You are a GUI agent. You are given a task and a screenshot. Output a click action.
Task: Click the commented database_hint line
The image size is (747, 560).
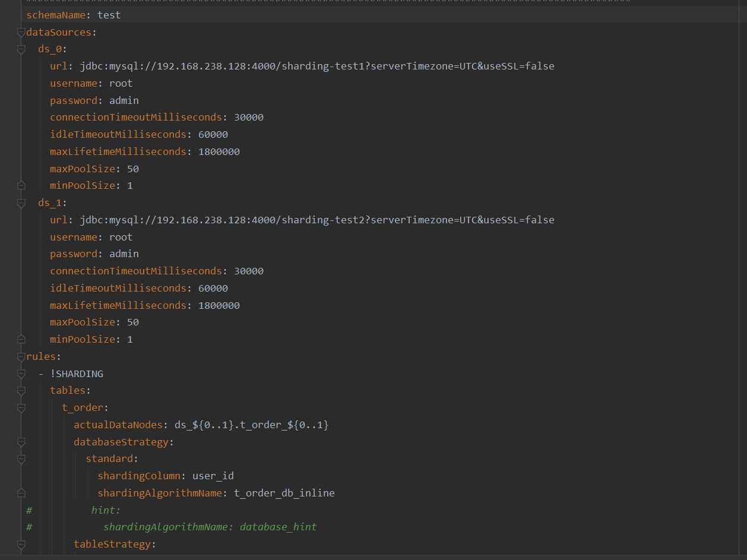pyautogui.click(x=210, y=527)
